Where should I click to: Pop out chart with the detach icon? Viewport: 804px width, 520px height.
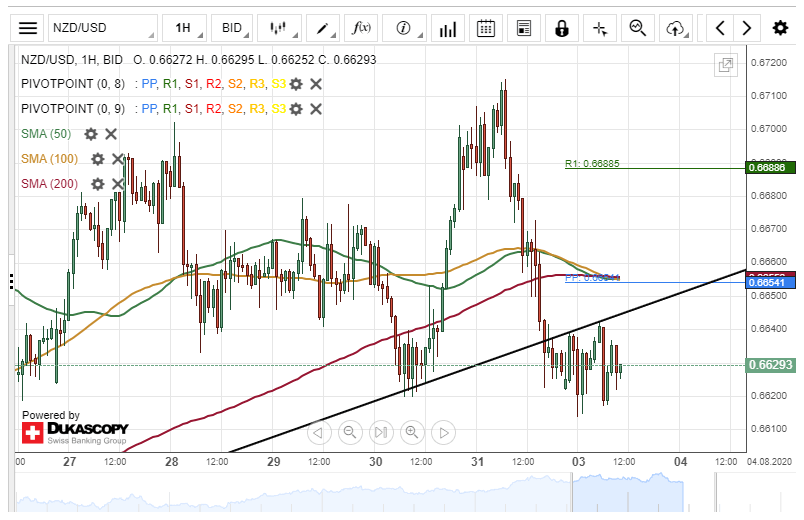(x=725, y=65)
